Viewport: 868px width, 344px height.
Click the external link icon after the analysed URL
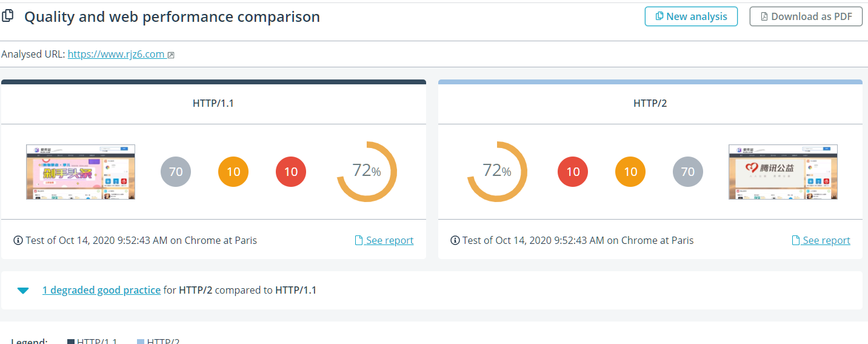pyautogui.click(x=171, y=55)
